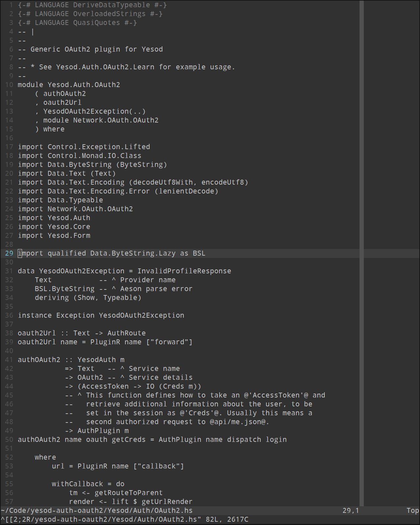Screen dimensions: 420x525
Task: Click "getRouteToParent" on line 56
Action: pyautogui.click(x=128, y=493)
